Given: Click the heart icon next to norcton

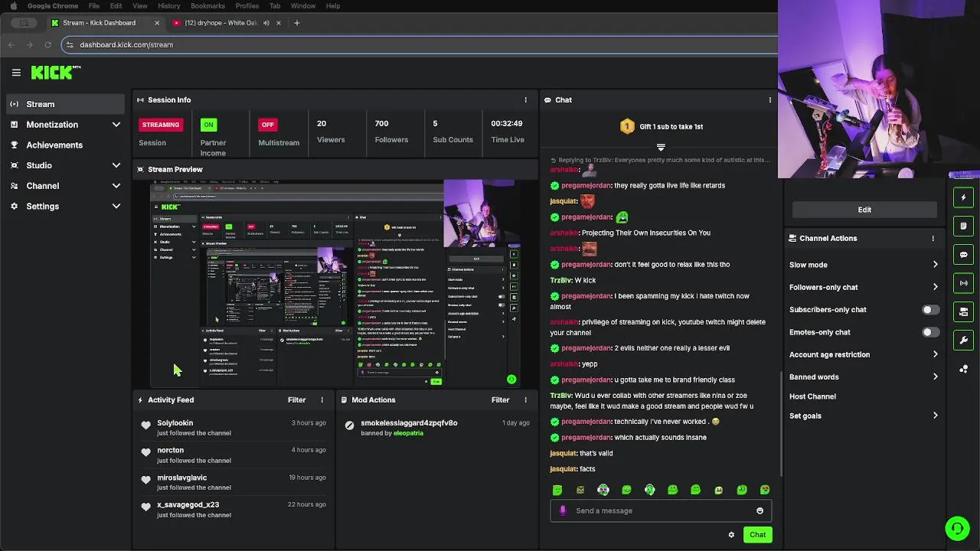Looking at the screenshot, I should 146,453.
